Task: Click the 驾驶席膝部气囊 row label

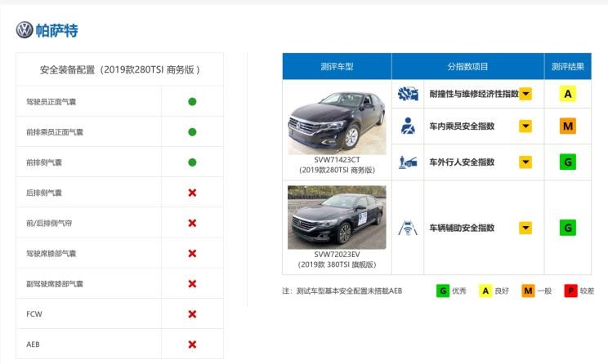Action: click(51, 254)
